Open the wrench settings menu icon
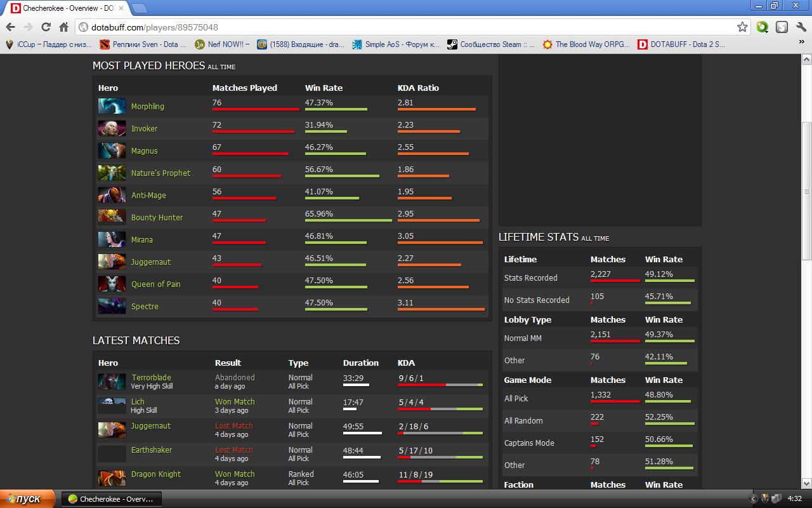 pyautogui.click(x=801, y=27)
